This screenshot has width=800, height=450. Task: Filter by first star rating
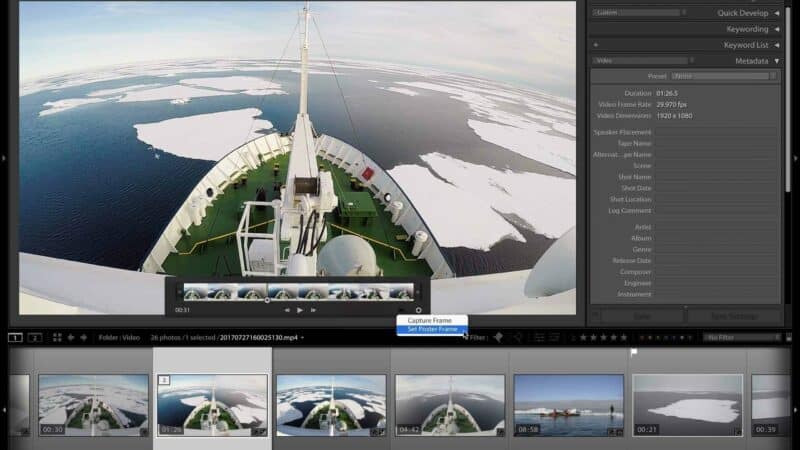tap(583, 337)
